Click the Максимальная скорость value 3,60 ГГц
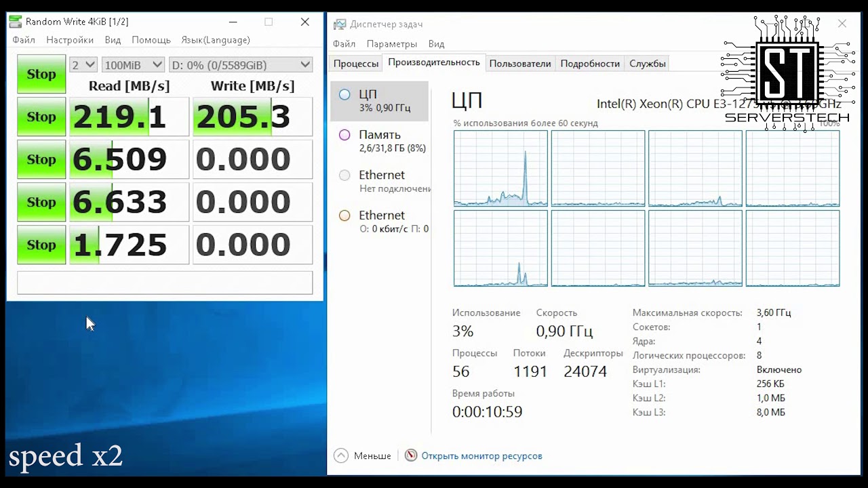The width and height of the screenshot is (868, 488). pos(774,312)
